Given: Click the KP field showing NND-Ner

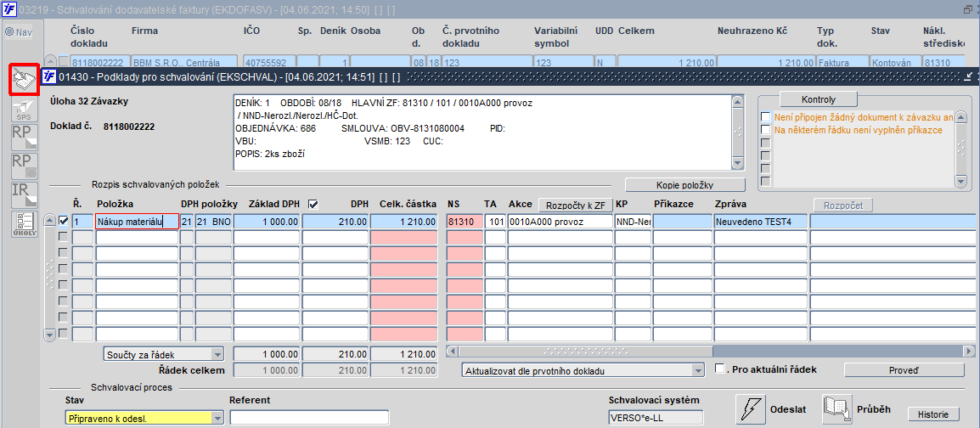Looking at the screenshot, I should coord(633,221).
